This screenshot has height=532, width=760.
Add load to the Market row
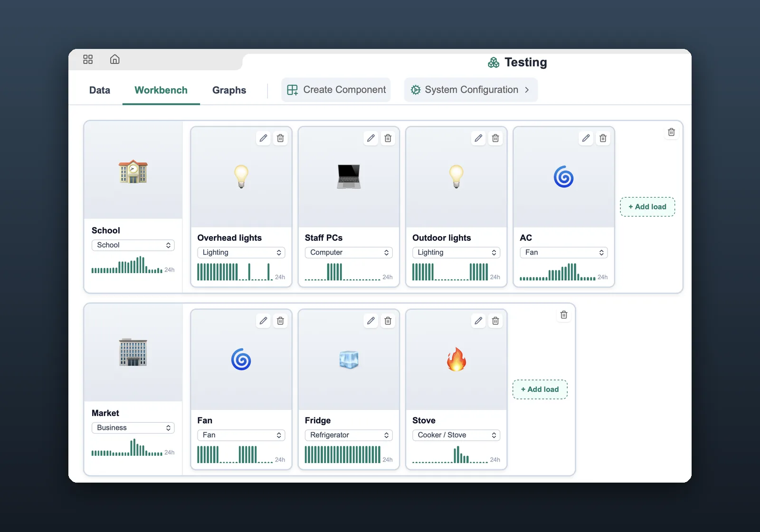tap(540, 389)
